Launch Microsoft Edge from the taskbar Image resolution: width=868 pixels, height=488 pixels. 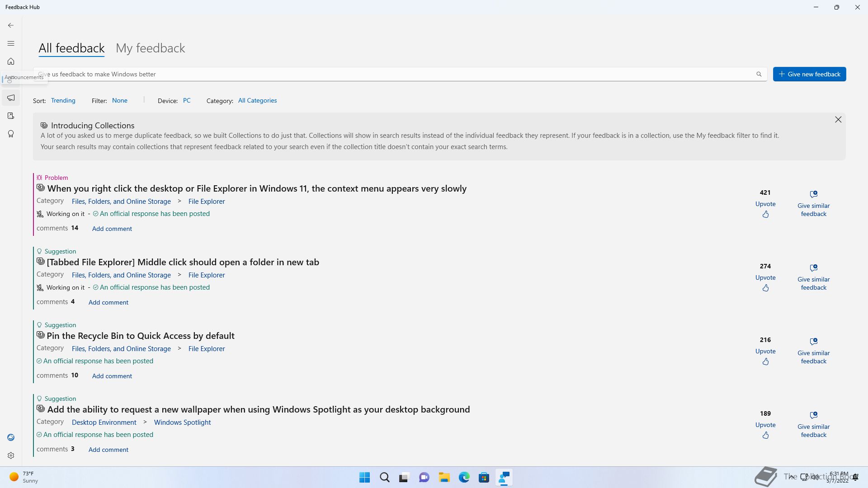coord(464,478)
